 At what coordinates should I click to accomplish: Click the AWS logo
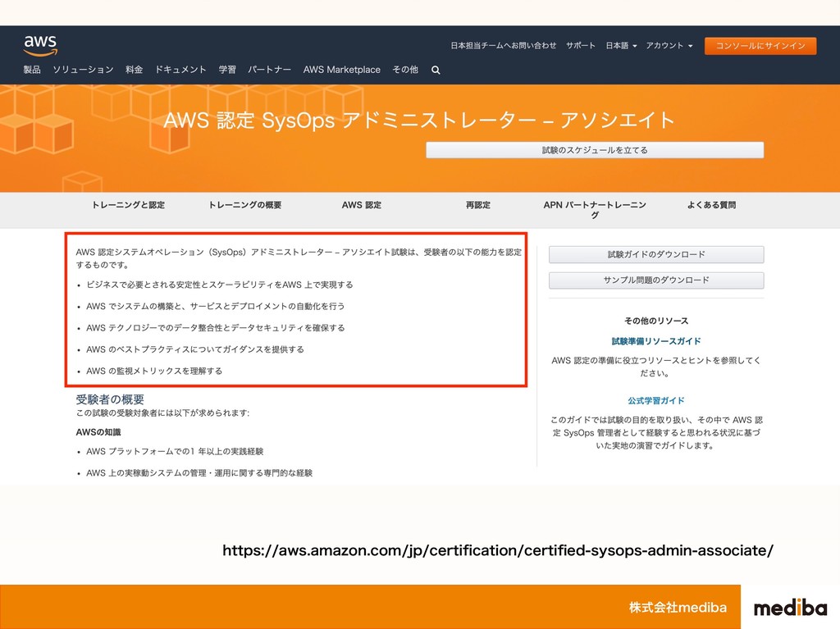tap(40, 45)
